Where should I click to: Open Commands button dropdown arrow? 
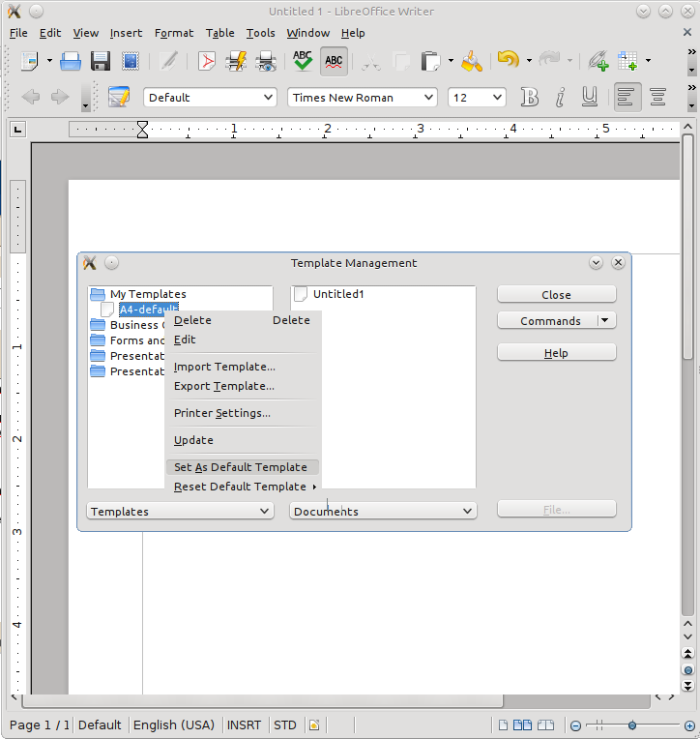(605, 320)
